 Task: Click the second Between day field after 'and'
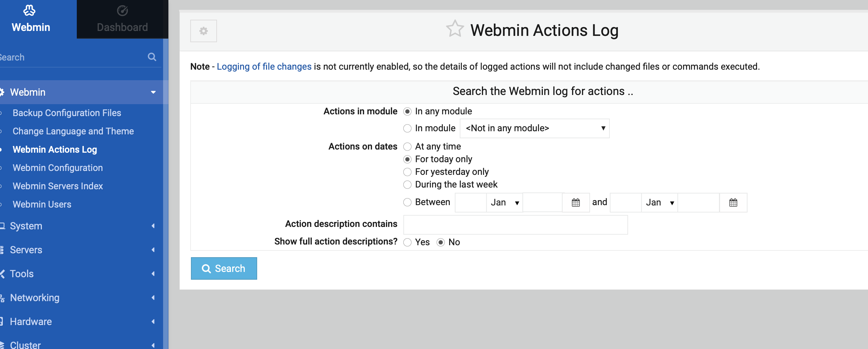coord(626,203)
